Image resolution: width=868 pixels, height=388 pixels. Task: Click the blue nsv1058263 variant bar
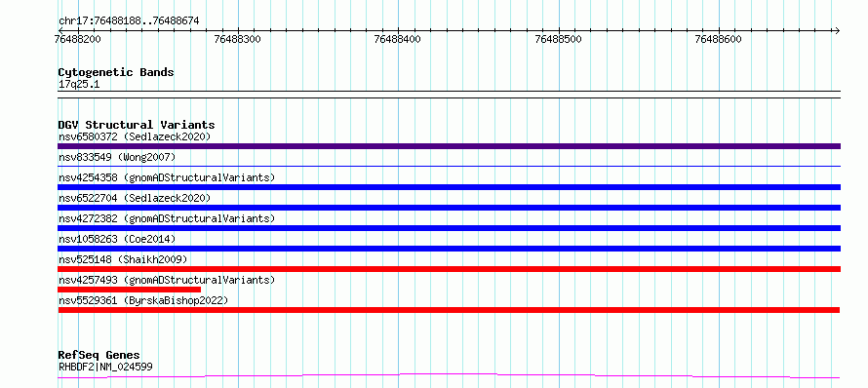point(449,249)
